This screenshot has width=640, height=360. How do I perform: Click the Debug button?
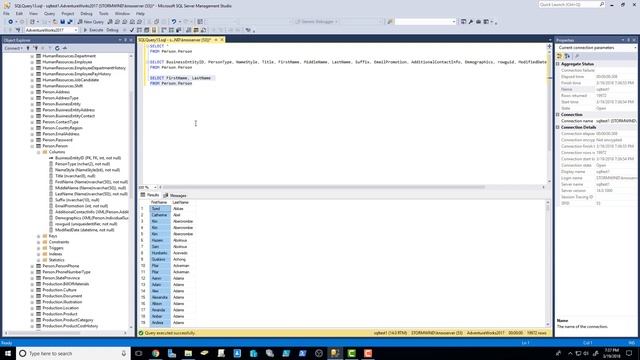(112, 30)
